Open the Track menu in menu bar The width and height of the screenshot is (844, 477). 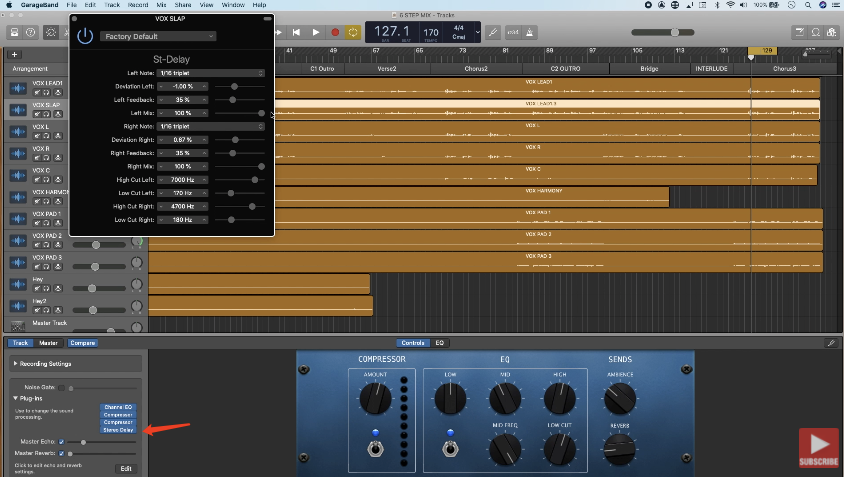tap(111, 5)
